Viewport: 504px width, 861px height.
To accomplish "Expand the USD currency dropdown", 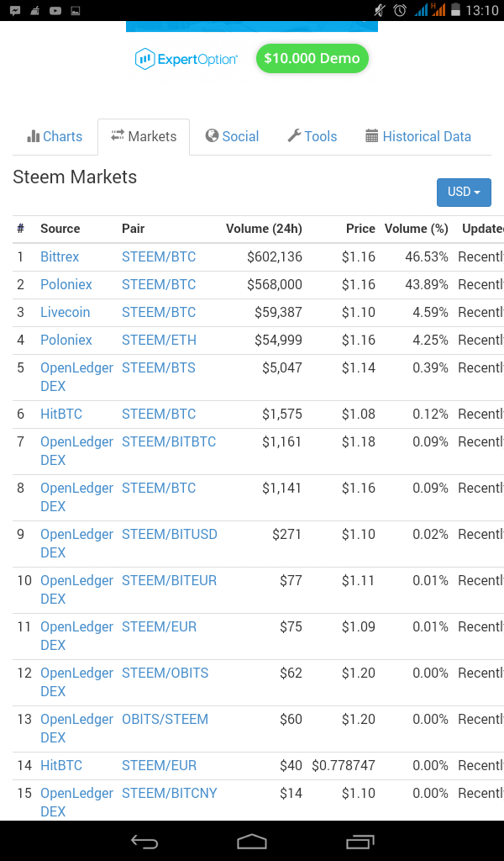I will pos(464,193).
